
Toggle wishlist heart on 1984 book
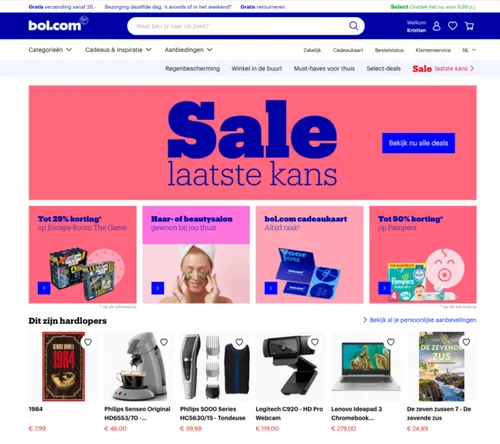[x=88, y=342]
